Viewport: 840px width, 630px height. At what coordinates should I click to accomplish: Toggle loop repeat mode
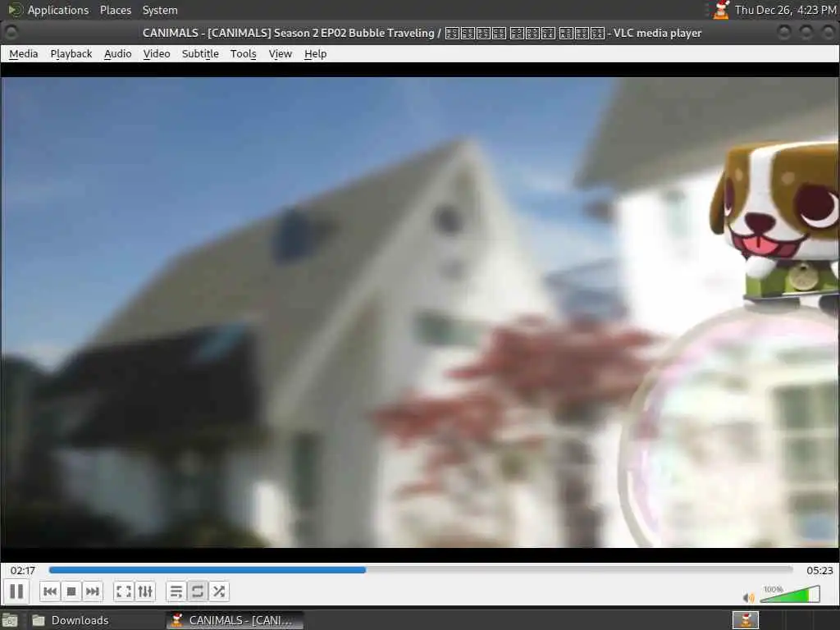coord(197,591)
